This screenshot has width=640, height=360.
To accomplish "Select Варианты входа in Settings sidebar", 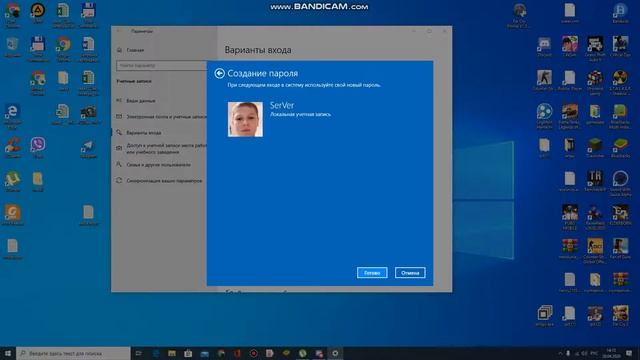I will click(x=144, y=133).
